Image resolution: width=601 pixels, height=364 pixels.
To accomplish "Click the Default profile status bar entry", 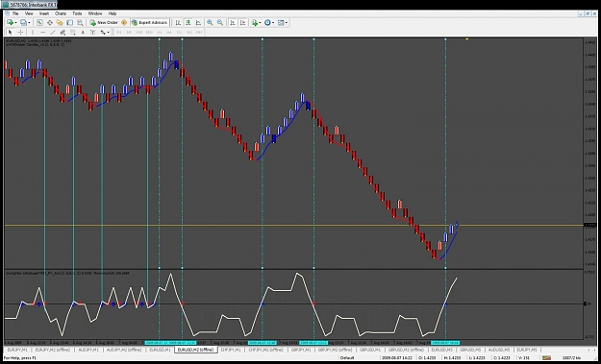I will point(347,358).
